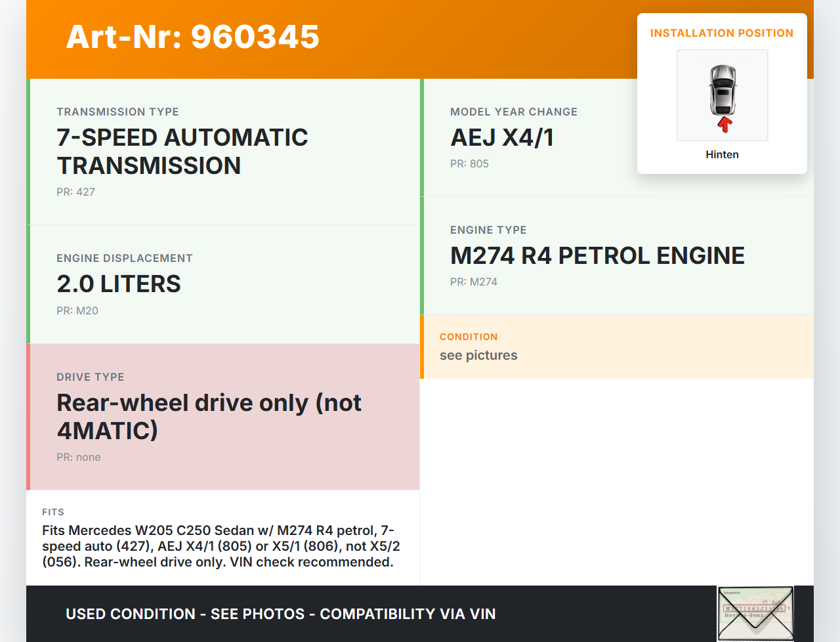Click the 'see pictures' condition text
The width and height of the screenshot is (840, 642).
pos(478,355)
